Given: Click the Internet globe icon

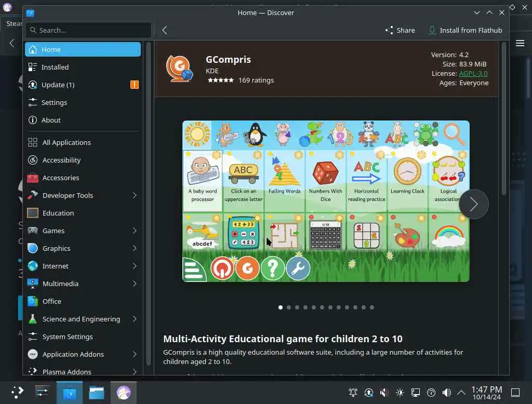Looking at the screenshot, I should click(33, 266).
